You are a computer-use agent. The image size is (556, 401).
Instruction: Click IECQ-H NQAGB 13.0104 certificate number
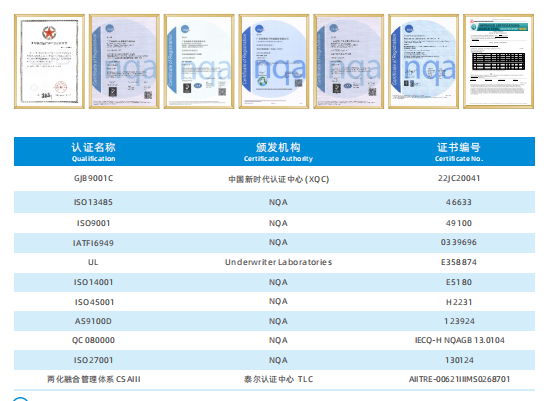[x=460, y=340]
